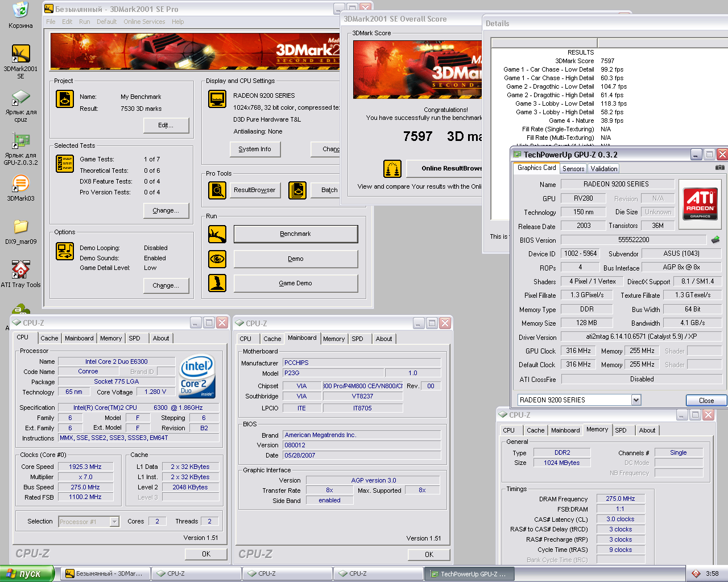Click the Edit... button in Project section
This screenshot has height=582, width=728.
coord(166,125)
